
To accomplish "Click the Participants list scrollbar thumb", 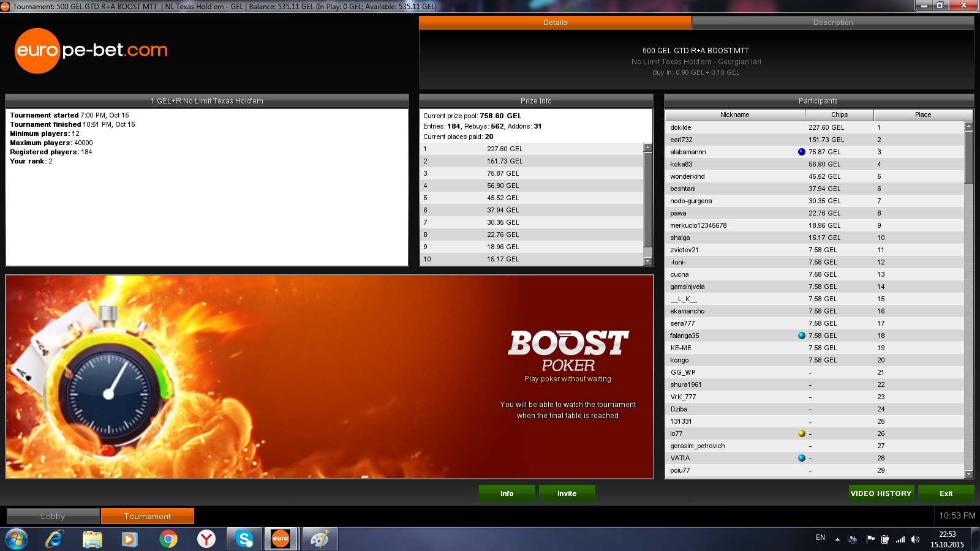I will coord(968,157).
